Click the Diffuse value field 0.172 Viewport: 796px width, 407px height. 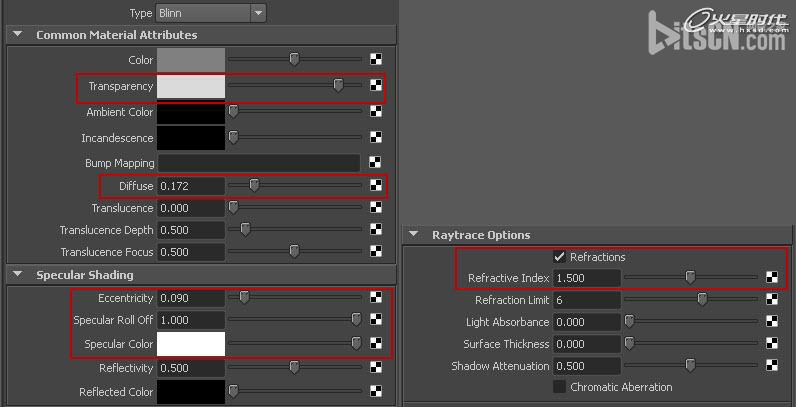pyautogui.click(x=191, y=186)
